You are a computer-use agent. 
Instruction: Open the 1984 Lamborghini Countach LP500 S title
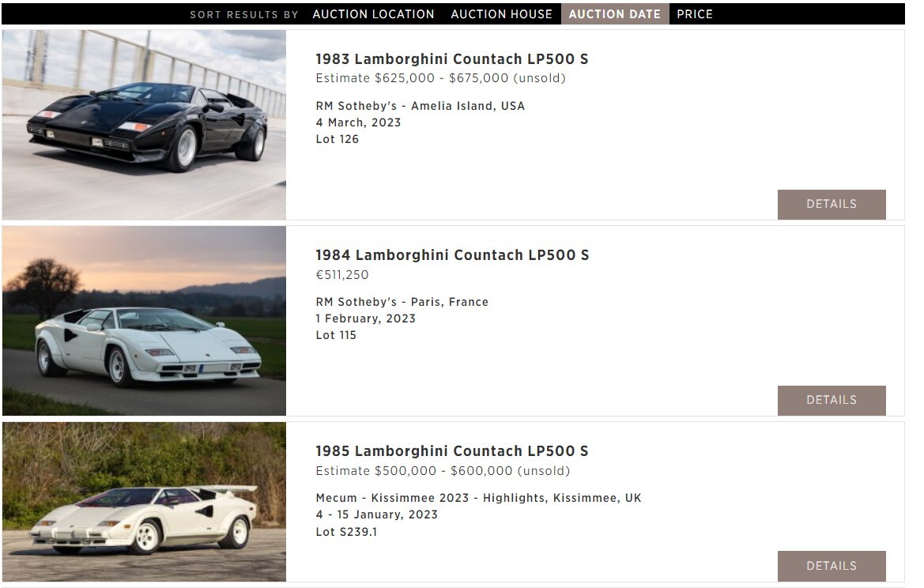(x=452, y=255)
